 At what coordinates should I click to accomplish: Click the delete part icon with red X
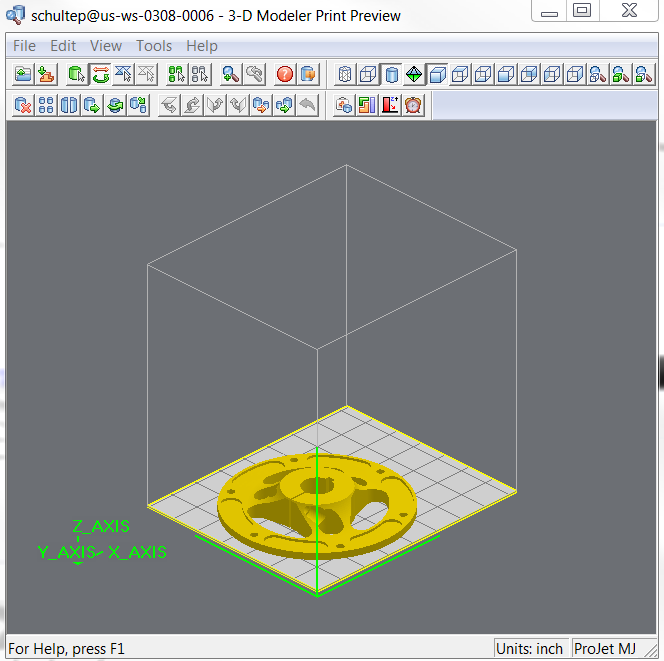pyautogui.click(x=22, y=105)
